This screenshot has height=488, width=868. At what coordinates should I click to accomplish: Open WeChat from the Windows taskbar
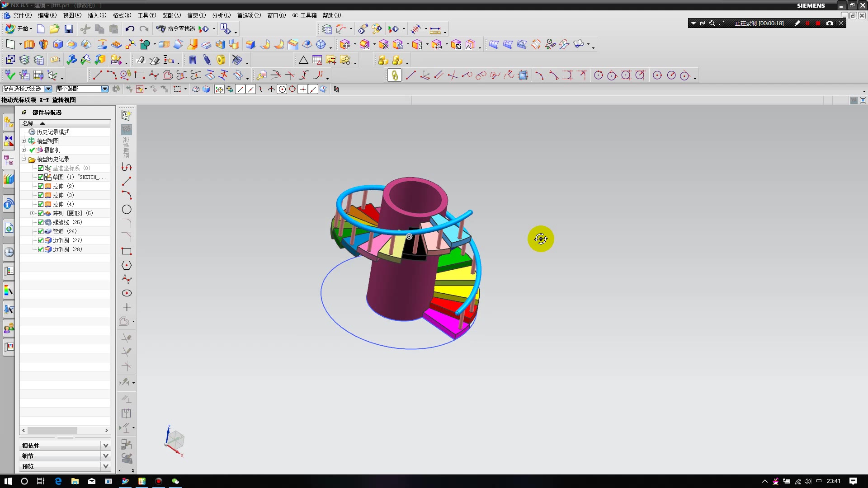[x=175, y=481]
